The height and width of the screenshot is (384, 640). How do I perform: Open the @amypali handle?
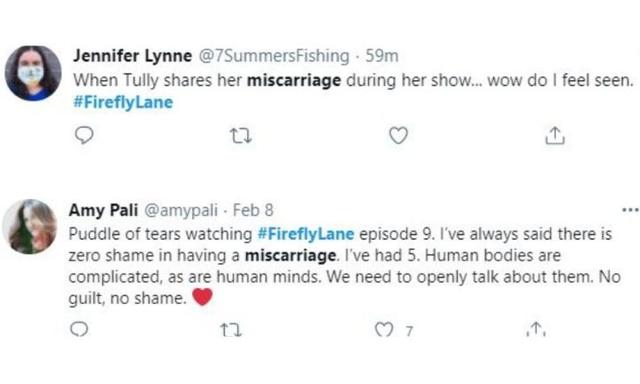click(x=181, y=211)
